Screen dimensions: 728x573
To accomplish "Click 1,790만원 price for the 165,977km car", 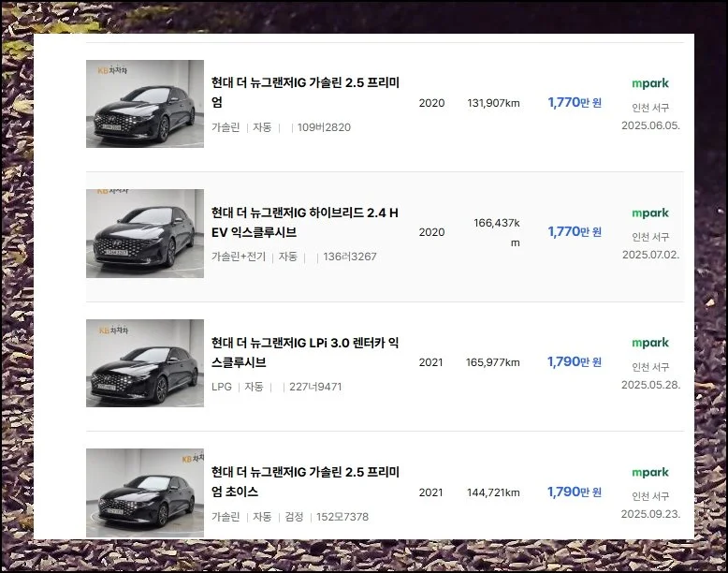I will pos(575,362).
